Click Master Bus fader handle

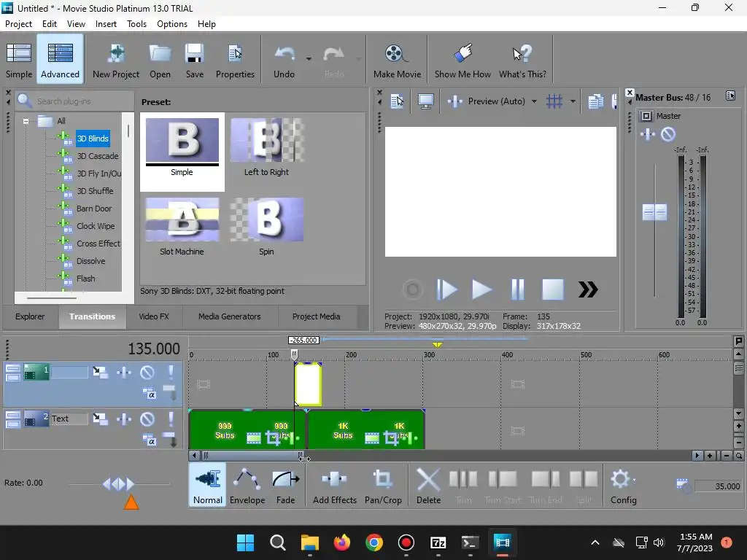point(654,212)
